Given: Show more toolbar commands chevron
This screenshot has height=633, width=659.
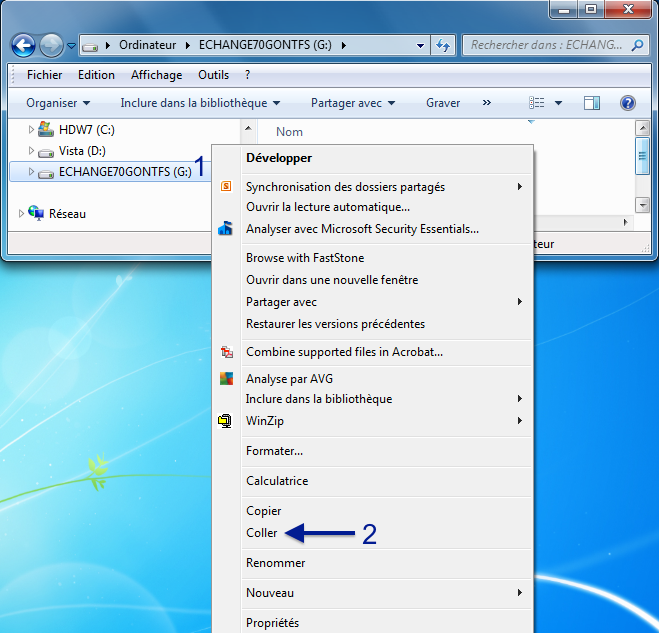Looking at the screenshot, I should click(487, 103).
